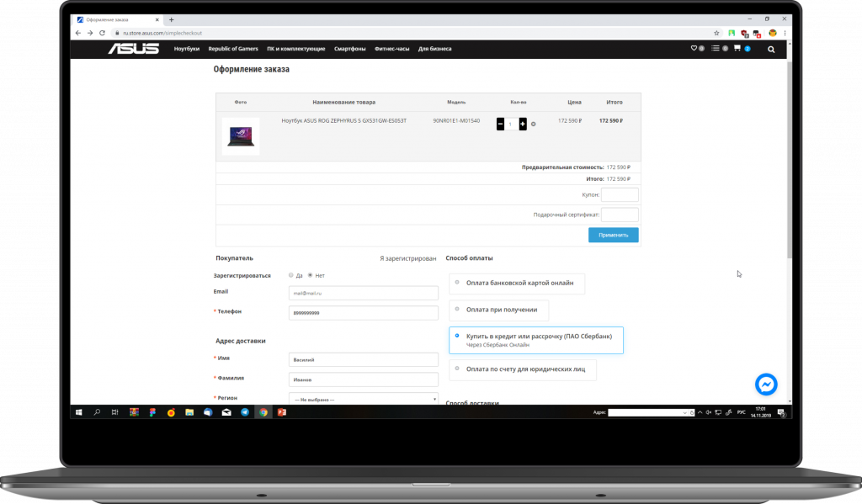Close the Оформление заказа tab
The height and width of the screenshot is (504, 862).
(x=157, y=20)
